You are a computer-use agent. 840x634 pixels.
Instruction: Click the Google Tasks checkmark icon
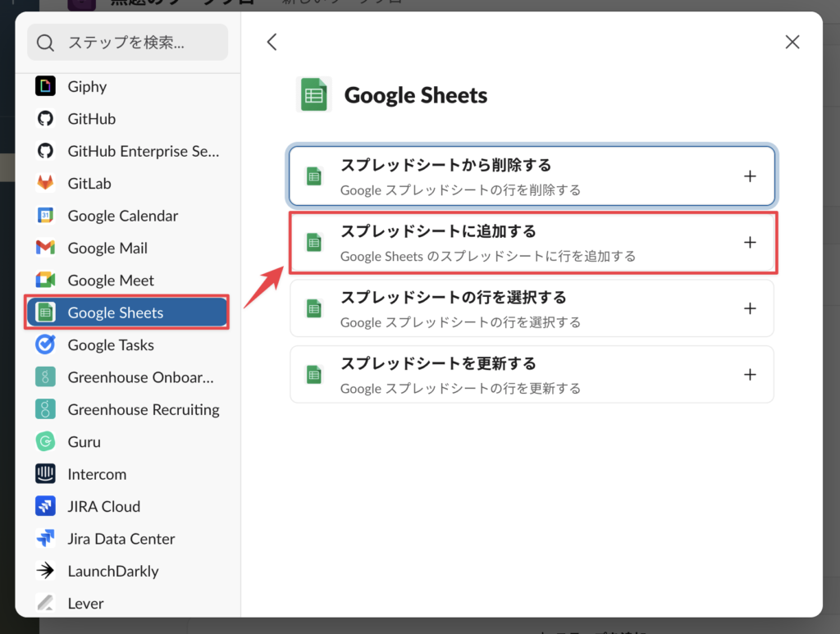coord(45,345)
